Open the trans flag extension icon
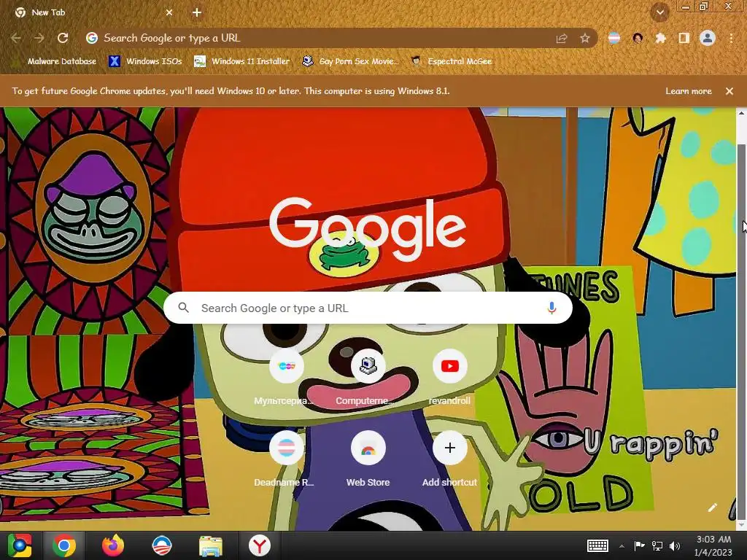 (x=614, y=38)
